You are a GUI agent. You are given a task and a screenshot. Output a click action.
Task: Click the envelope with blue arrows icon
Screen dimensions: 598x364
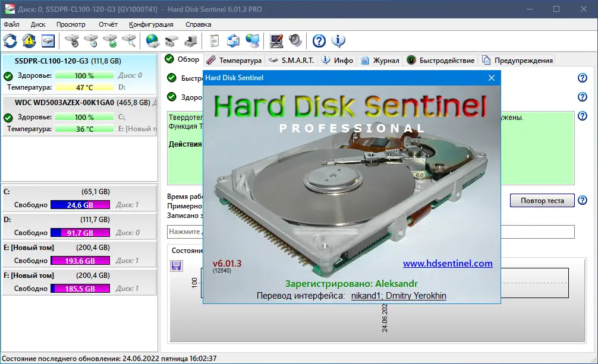tap(233, 41)
